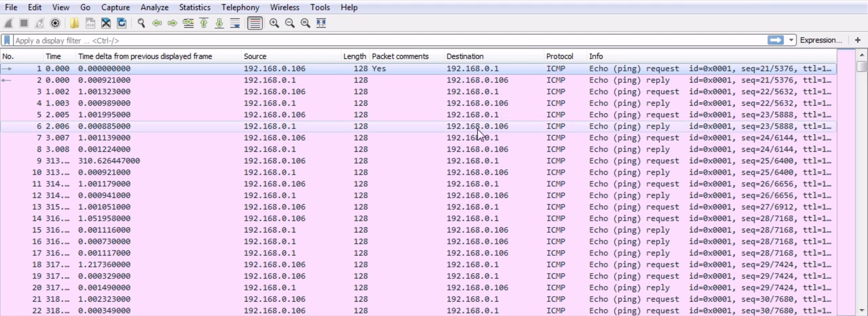Sort by Time delta column header
Image resolution: width=868 pixels, height=316 pixels.
tap(145, 56)
